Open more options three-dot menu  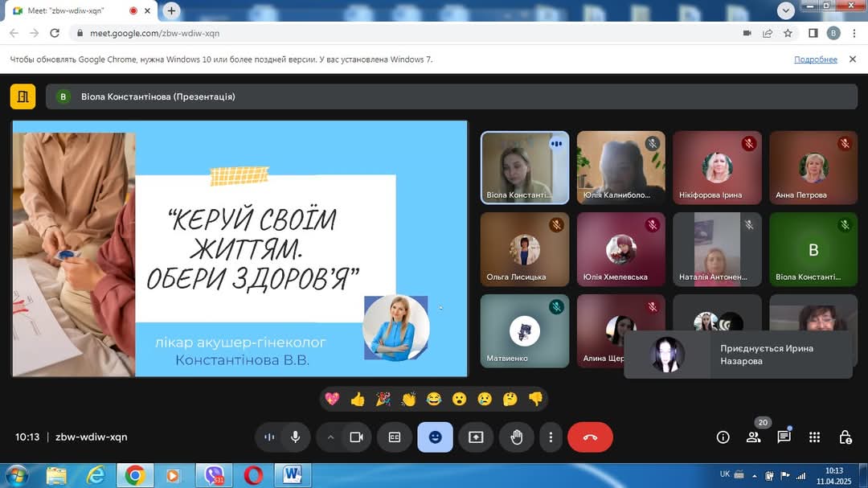(551, 437)
